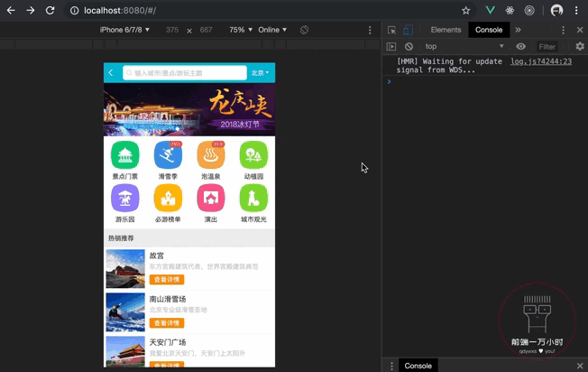Open the Online throttling dropdown

[272, 30]
